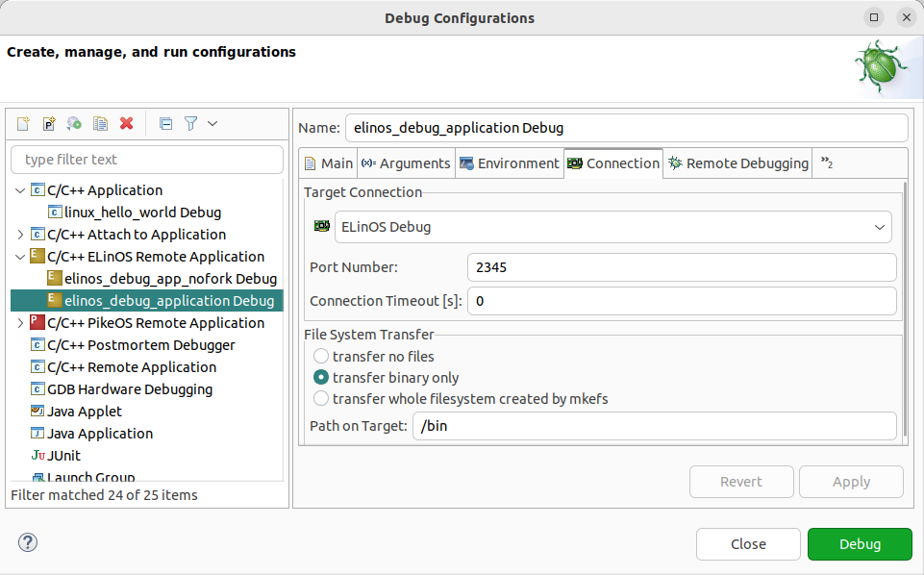This screenshot has height=575, width=924.
Task: Click the New prototype configuration icon
Action: click(x=49, y=123)
